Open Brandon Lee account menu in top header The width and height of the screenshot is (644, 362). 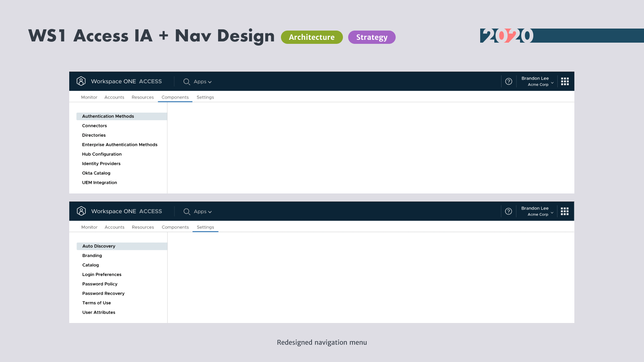[x=537, y=82]
